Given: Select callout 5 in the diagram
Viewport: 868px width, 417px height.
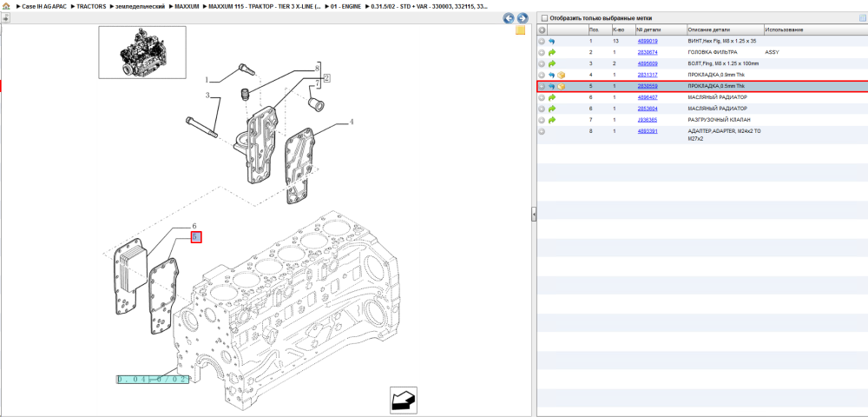Looking at the screenshot, I should tap(196, 237).
